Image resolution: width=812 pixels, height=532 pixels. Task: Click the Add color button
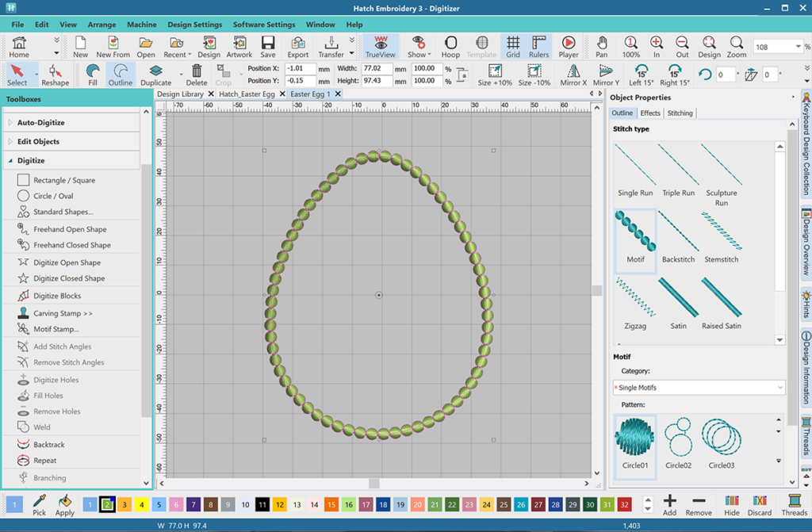click(669, 504)
